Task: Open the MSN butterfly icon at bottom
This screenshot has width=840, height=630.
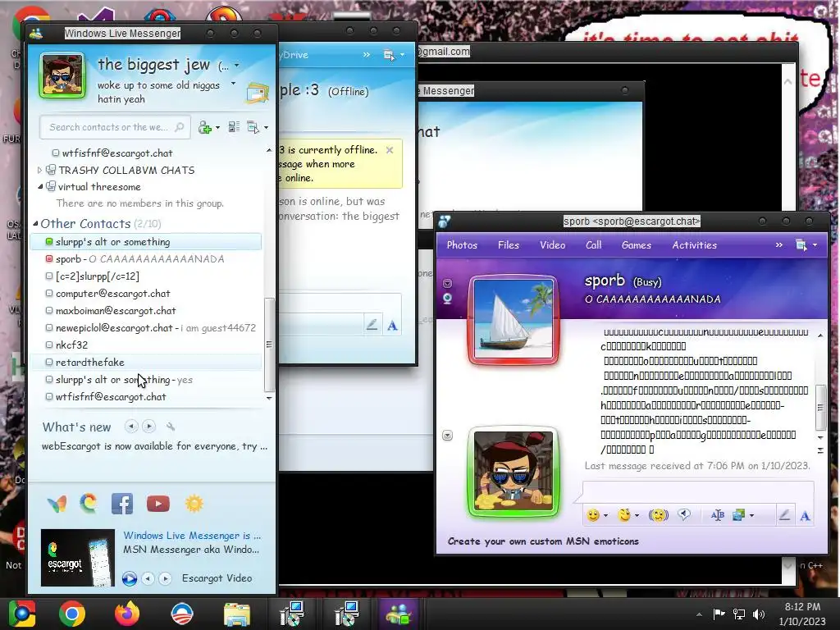Action: point(57,504)
